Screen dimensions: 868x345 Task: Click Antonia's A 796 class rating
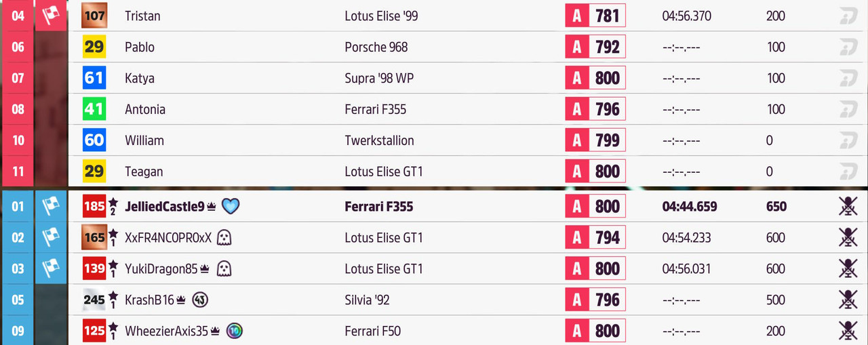tap(595, 109)
